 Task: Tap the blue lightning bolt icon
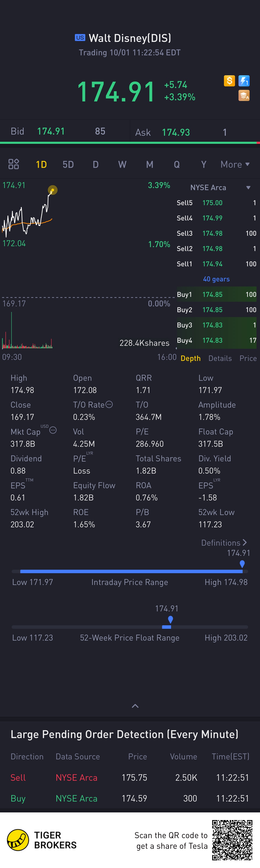point(244,81)
